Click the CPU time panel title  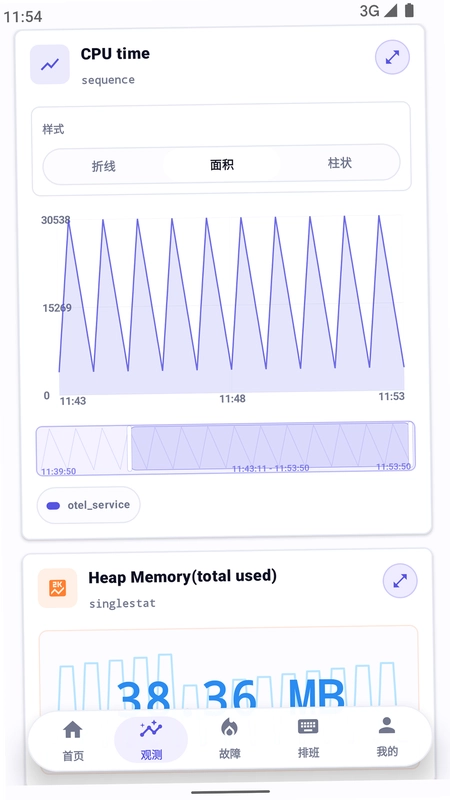tap(115, 54)
